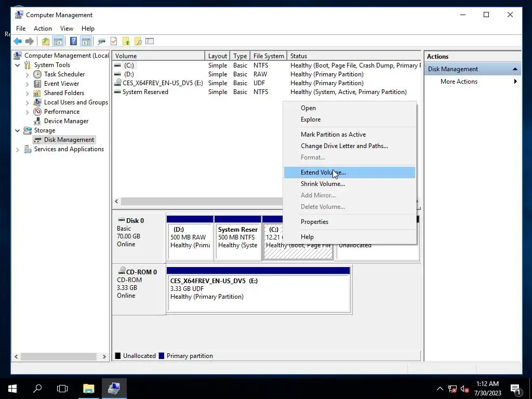Choose Properties from the context menu
This screenshot has width=532, height=399.
[x=350, y=221]
